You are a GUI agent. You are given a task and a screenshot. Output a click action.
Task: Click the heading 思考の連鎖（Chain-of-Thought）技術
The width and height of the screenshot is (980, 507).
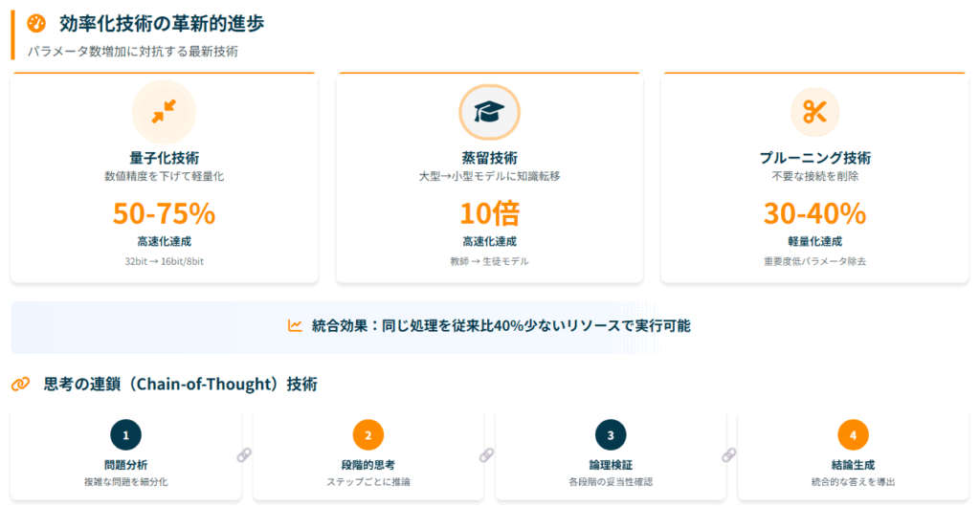[181, 384]
